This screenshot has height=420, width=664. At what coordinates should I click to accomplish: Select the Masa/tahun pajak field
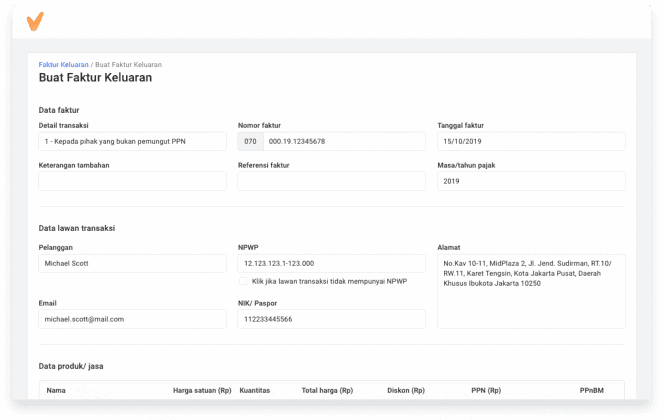[x=531, y=181]
